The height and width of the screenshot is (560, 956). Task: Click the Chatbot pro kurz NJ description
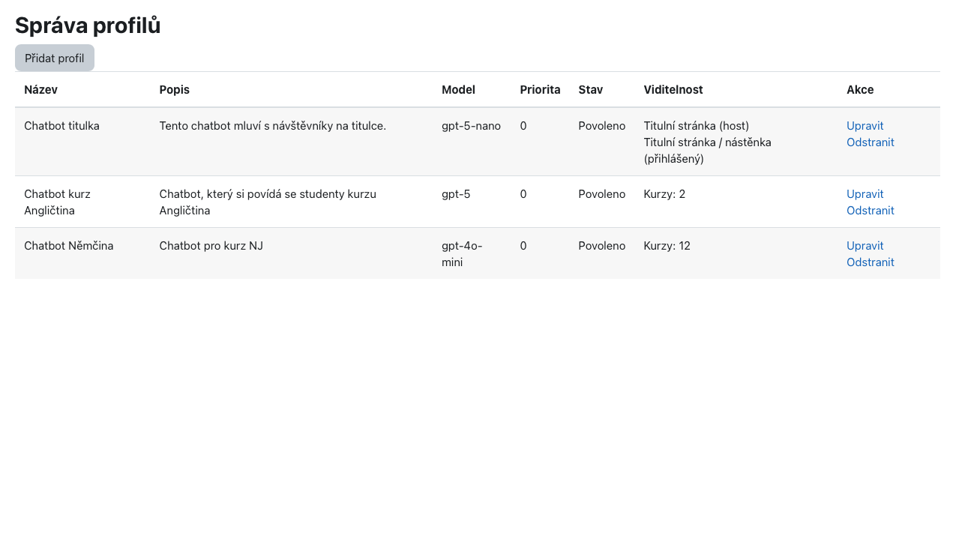point(211,246)
